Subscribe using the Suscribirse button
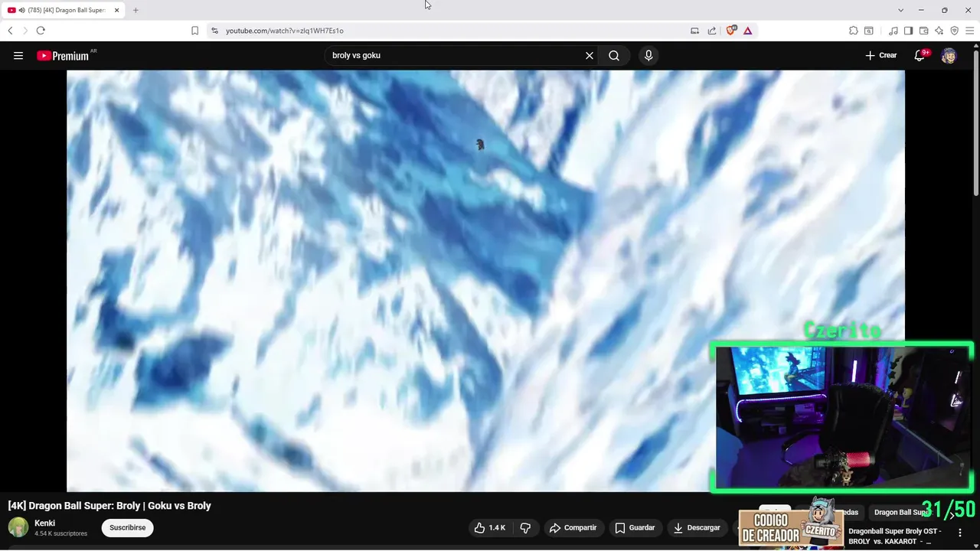 pyautogui.click(x=127, y=527)
